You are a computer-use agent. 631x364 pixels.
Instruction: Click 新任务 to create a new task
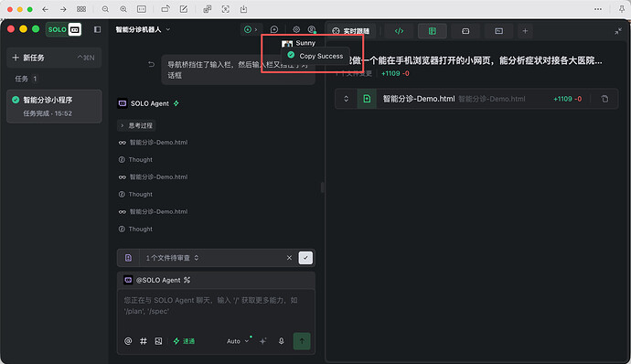(x=54, y=58)
